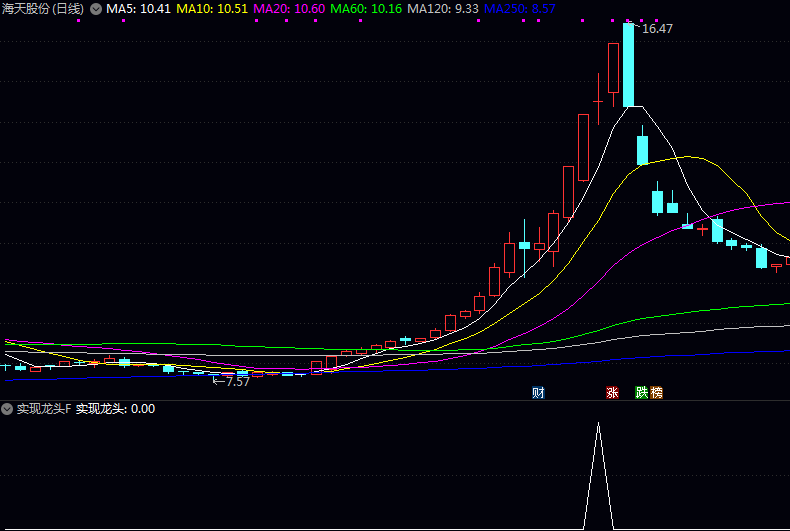
Task: Open the main chart indicator dropdown arrow
Action: tap(95, 9)
